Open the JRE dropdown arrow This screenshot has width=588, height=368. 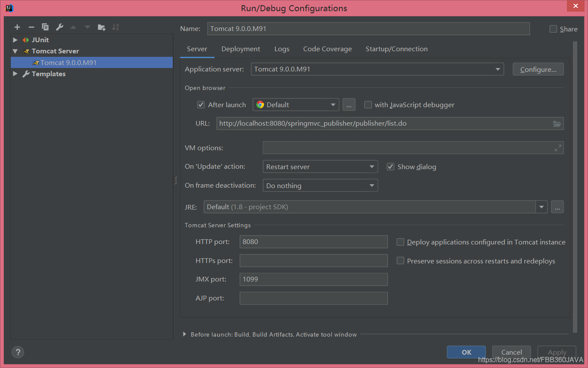pos(541,207)
